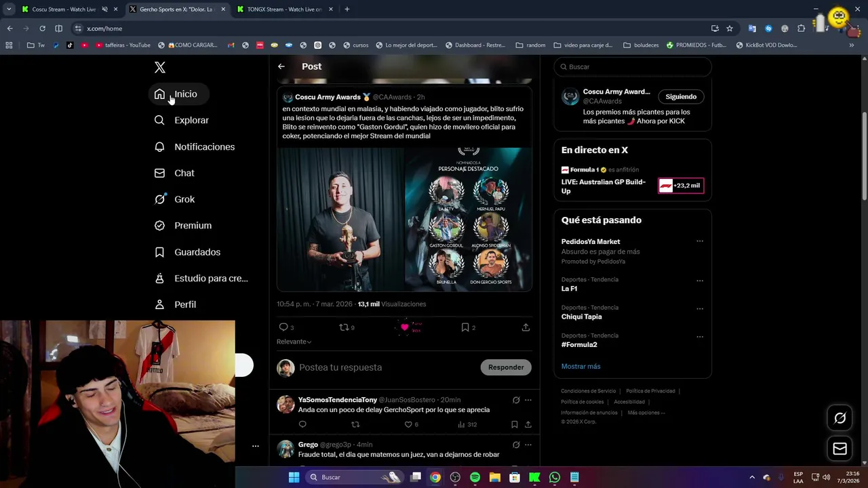Open the Coscu Army Awards quoted post author

[328, 97]
